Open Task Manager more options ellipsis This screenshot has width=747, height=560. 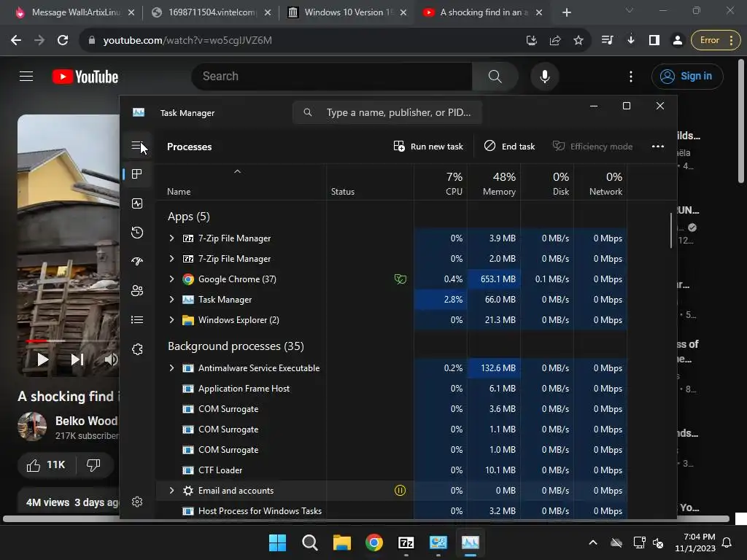[x=658, y=146]
